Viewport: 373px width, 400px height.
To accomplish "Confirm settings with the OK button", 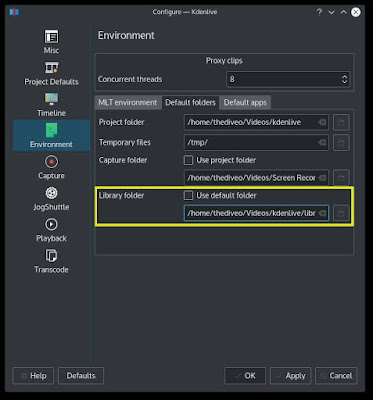I will pyautogui.click(x=245, y=376).
